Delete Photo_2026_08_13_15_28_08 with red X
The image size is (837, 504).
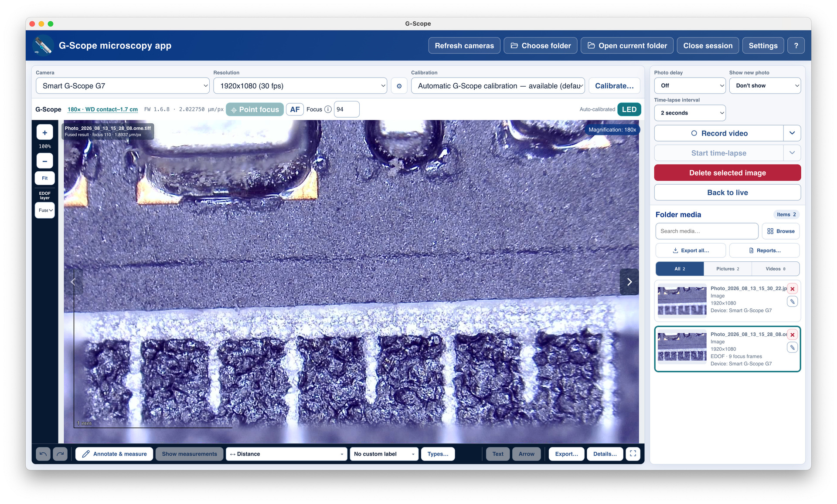click(x=793, y=335)
